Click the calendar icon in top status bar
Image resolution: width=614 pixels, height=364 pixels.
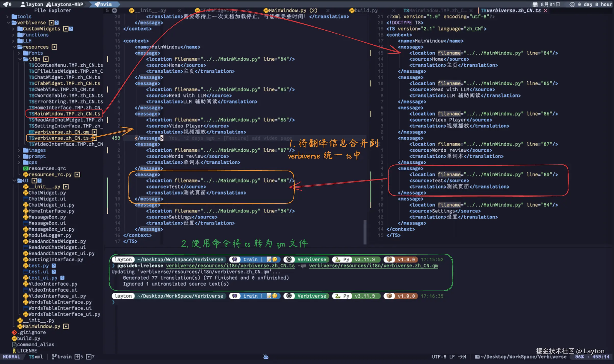[x=535, y=4]
